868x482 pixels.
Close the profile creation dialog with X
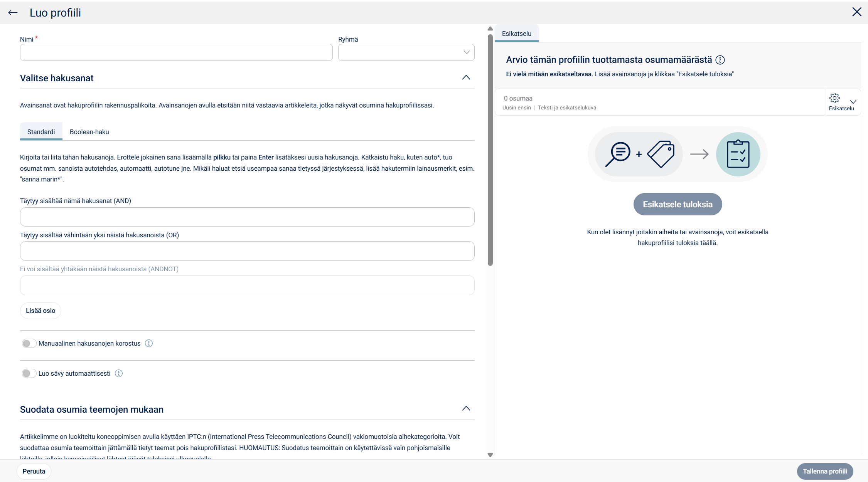856,12
